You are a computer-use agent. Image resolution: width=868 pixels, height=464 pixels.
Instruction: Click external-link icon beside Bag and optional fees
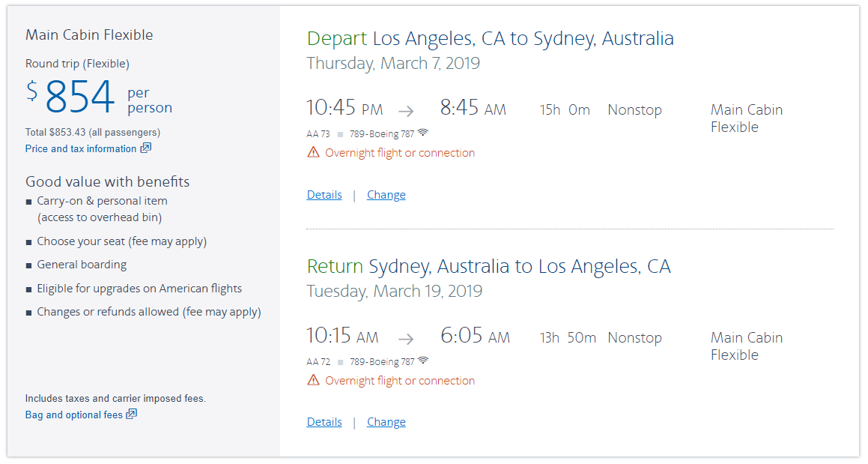tap(132, 414)
